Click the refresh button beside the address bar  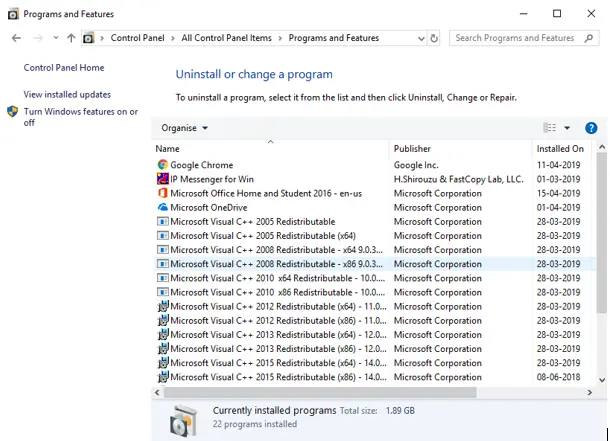tap(434, 38)
